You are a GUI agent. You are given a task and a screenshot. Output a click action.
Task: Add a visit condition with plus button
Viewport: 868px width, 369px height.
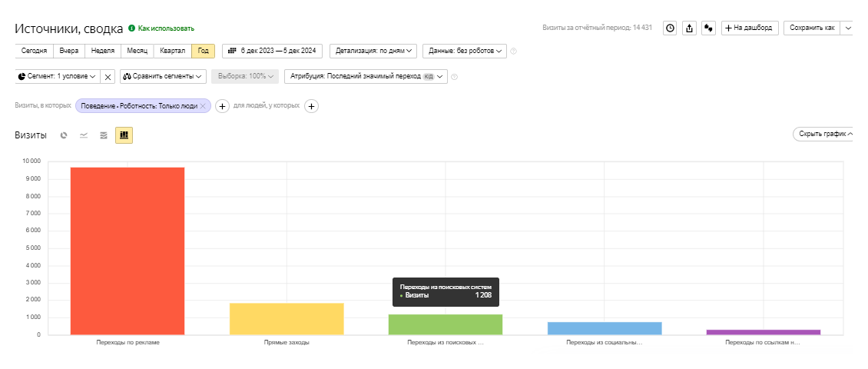point(222,106)
